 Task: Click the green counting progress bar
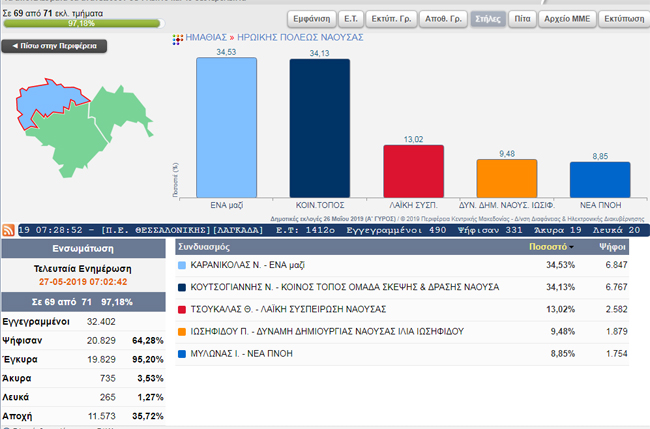[61, 20]
